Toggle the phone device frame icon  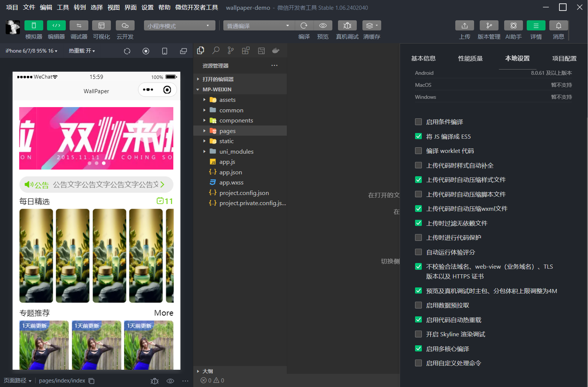(165, 51)
